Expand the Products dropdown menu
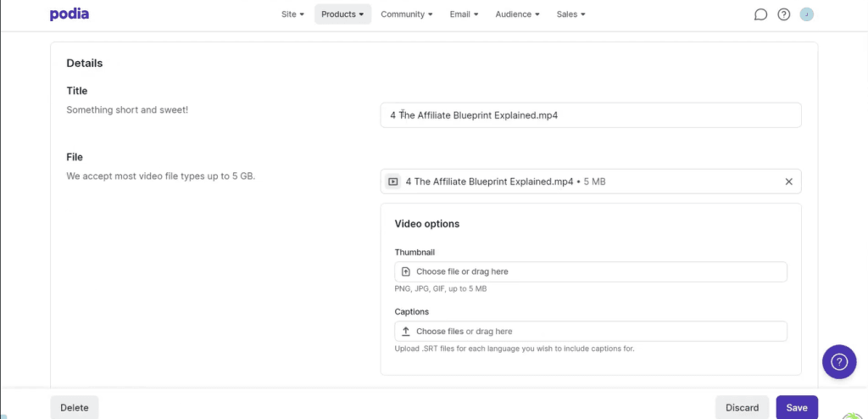This screenshot has width=868, height=419. (342, 14)
